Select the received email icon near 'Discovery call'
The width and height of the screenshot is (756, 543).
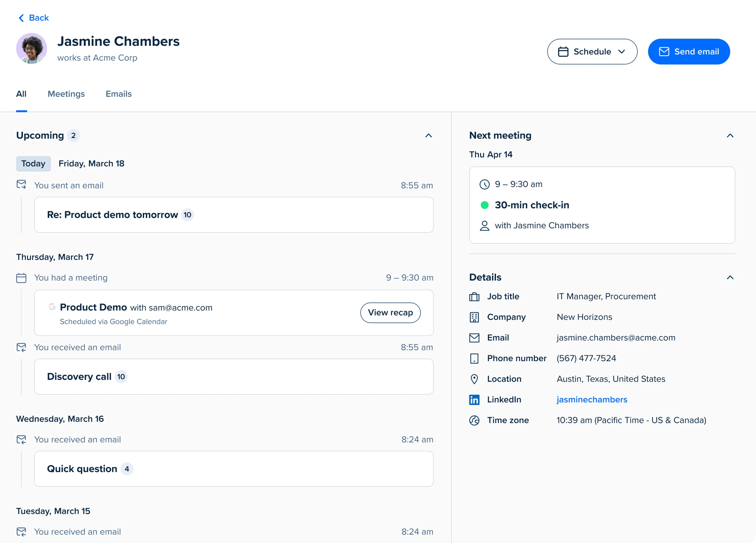(x=21, y=347)
